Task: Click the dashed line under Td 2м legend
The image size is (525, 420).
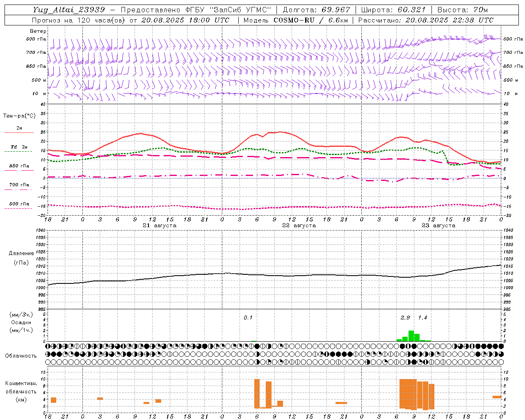Action: click(x=18, y=152)
